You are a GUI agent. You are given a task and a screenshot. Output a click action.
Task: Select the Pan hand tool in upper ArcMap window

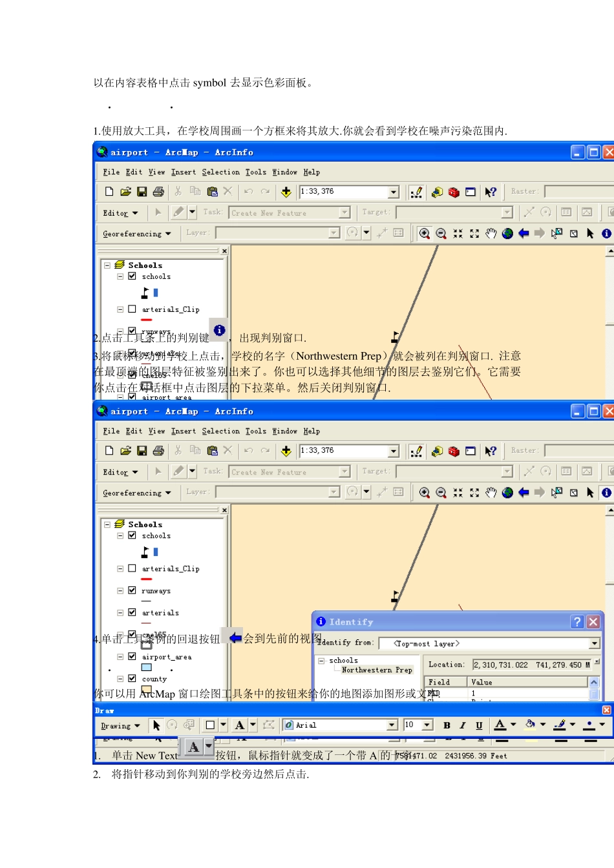491,233
